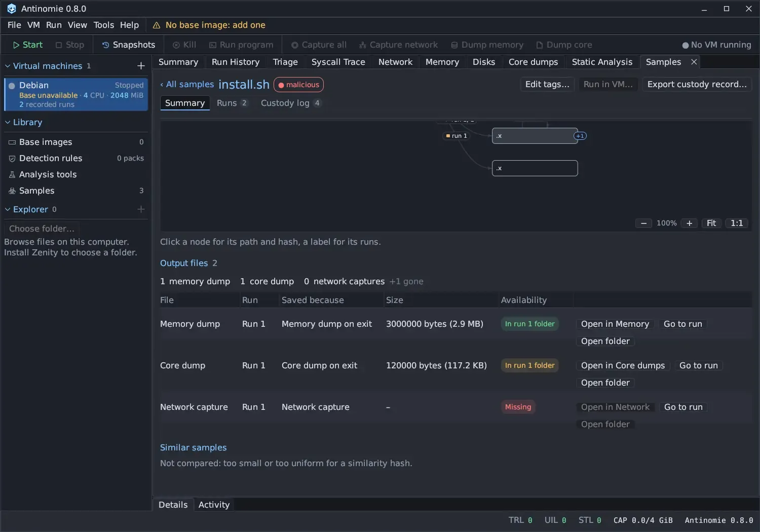Switch to the Static Analysis tab

[x=602, y=62]
